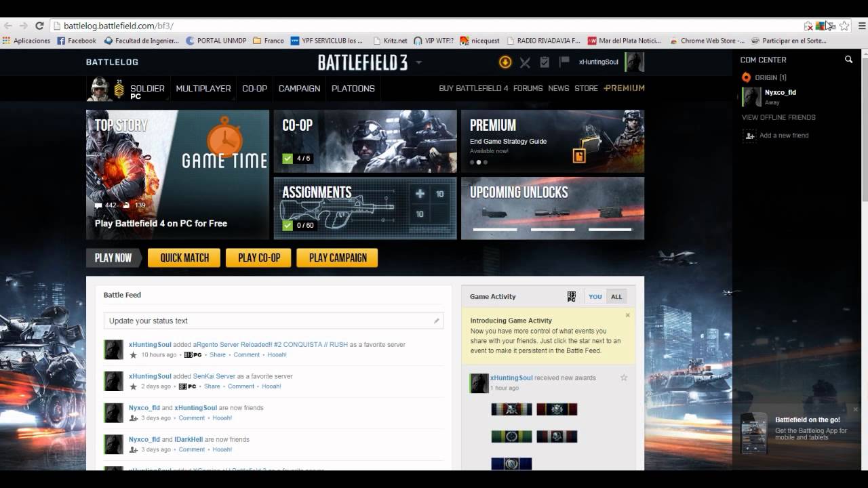Open the crossed-swords Battle Reports icon
This screenshot has width=868, height=488.
coord(525,62)
